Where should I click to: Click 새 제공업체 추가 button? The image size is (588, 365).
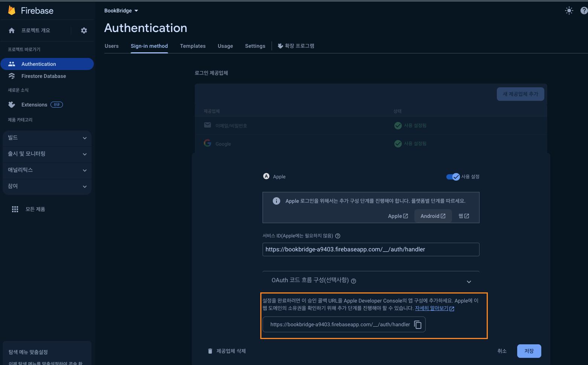pos(521,94)
